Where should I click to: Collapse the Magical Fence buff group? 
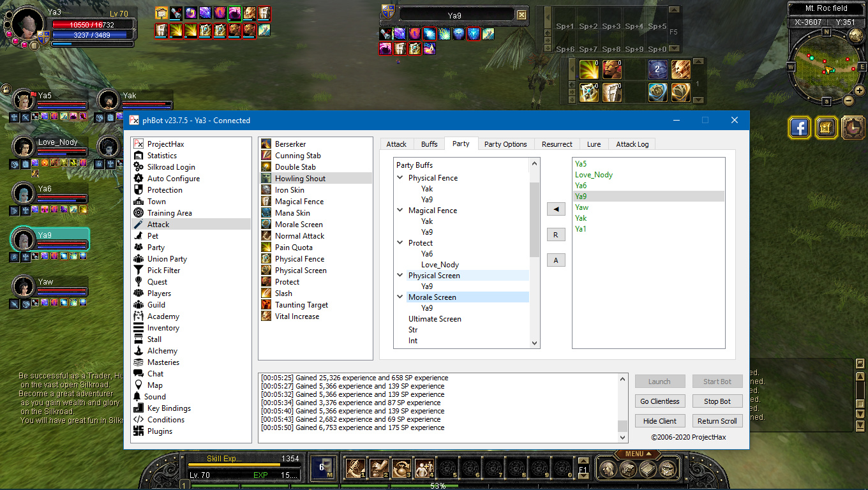(x=400, y=211)
